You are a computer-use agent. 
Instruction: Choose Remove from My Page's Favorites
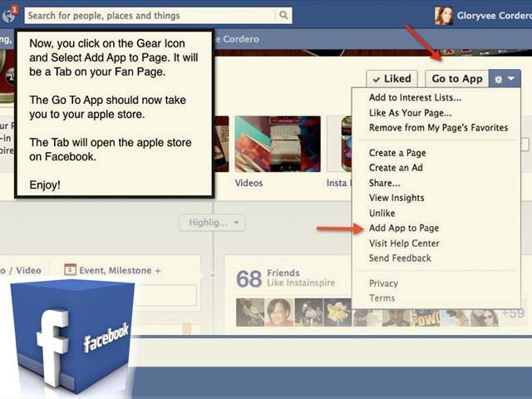(x=438, y=127)
